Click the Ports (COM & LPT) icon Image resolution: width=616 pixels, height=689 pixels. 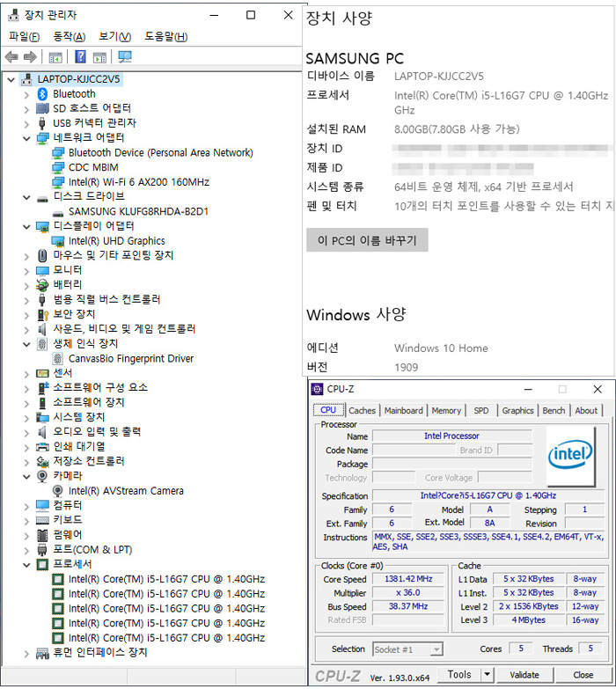coord(42,549)
